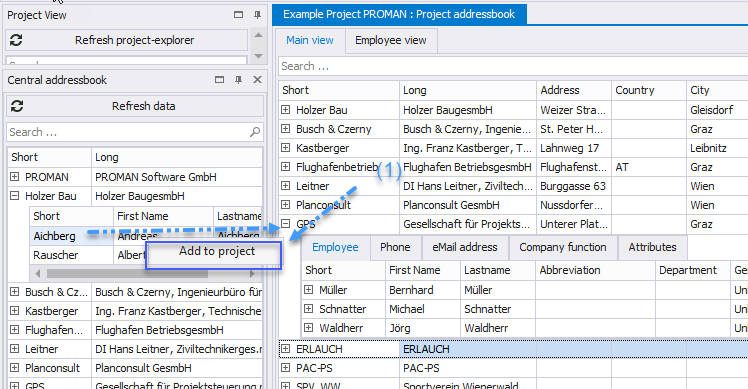748x389 pixels.
Task: Switch to Main view tab
Action: point(310,41)
